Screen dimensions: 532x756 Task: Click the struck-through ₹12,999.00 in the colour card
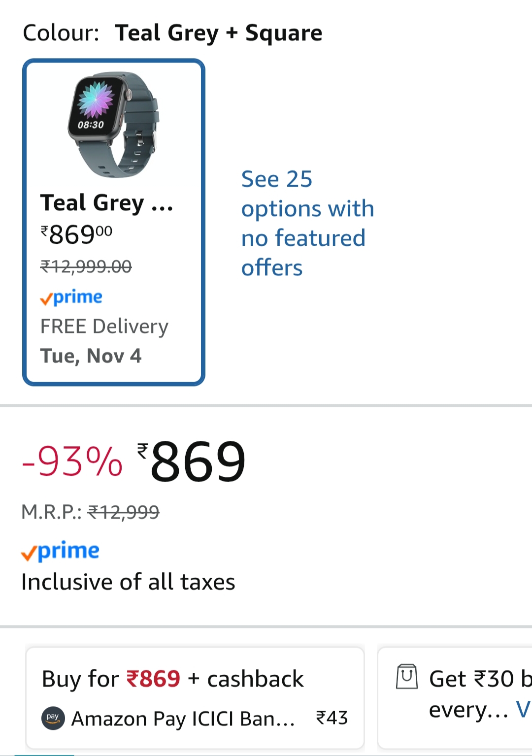[86, 266]
